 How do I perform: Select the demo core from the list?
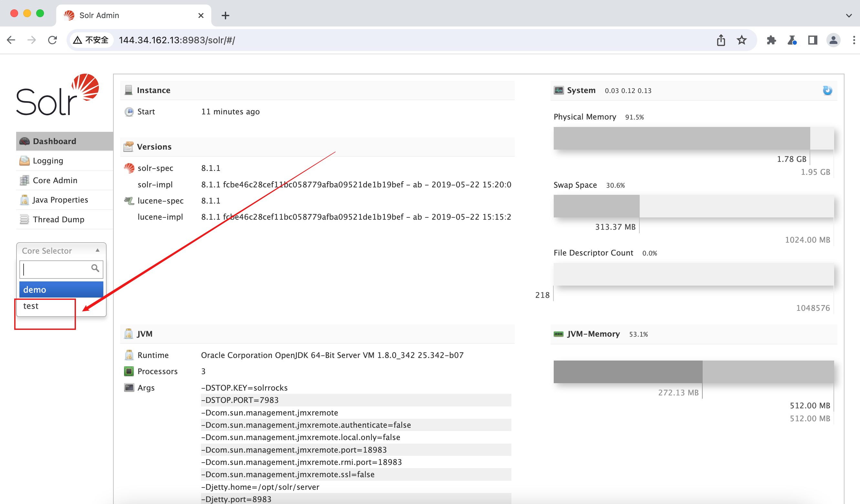coord(61,289)
